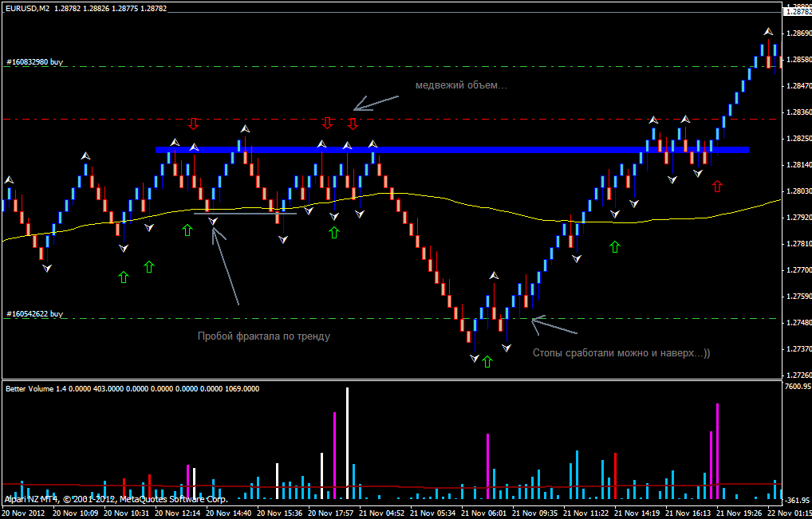Click the 21 Nov 05:34 time label
Screen dimensions: 812x519
(x=433, y=513)
